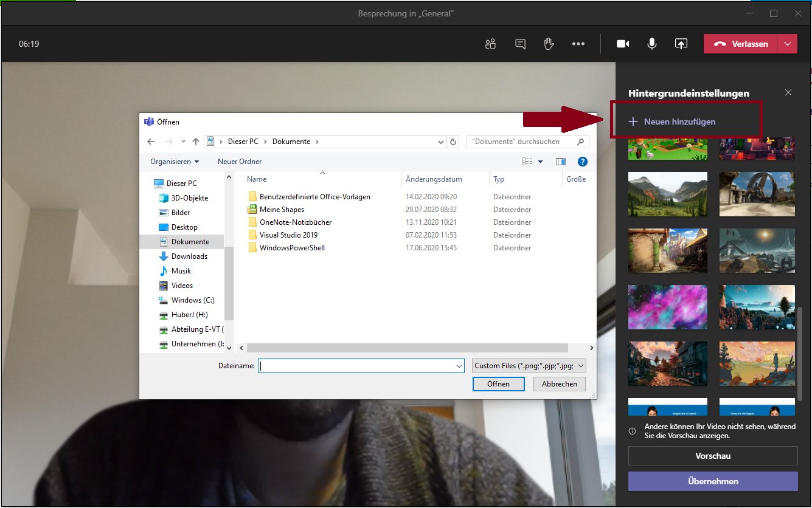Open the participants list icon
Screen dimensions: 812x508
coord(490,44)
